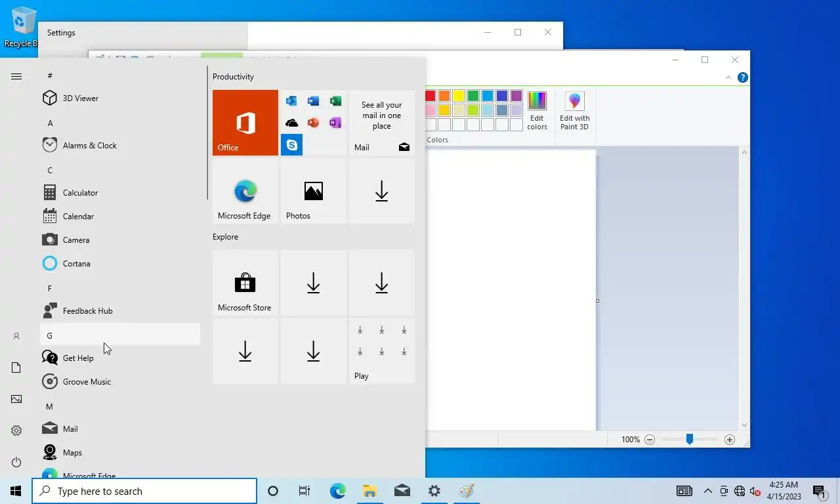Launch Alarms & Clock app
This screenshot has height=504, width=840.
(x=120, y=146)
